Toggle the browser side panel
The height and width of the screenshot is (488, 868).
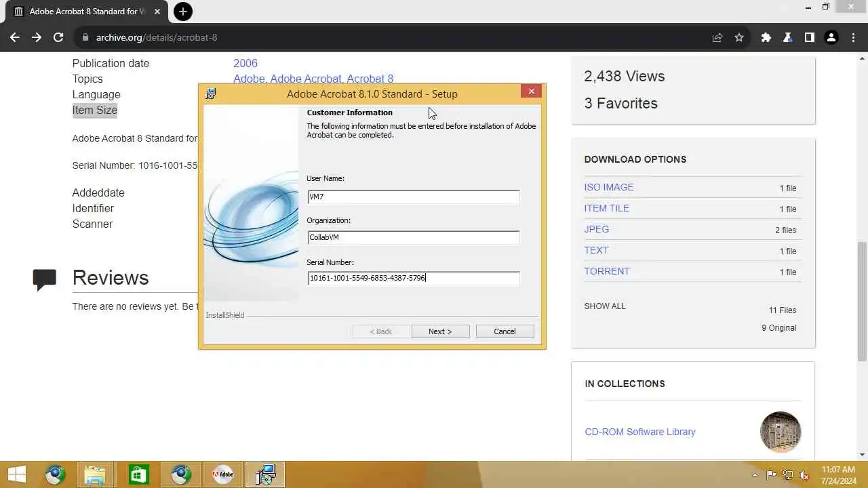coord(810,37)
